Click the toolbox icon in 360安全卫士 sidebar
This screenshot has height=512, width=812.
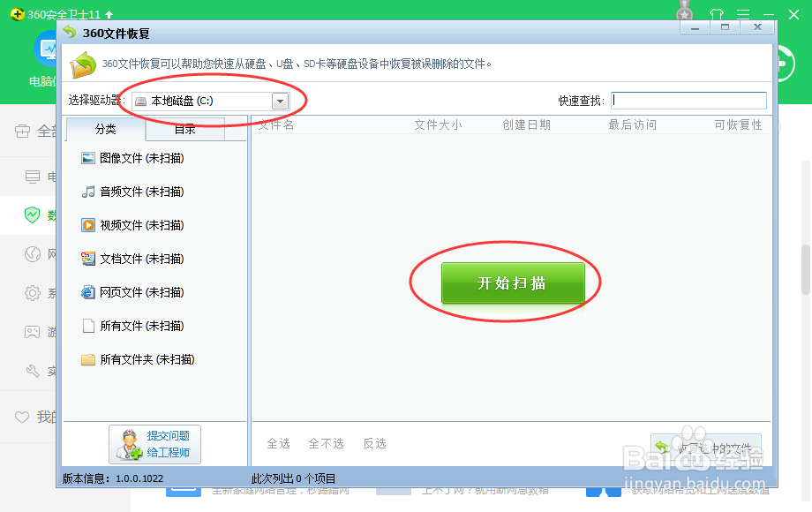[x=22, y=131]
